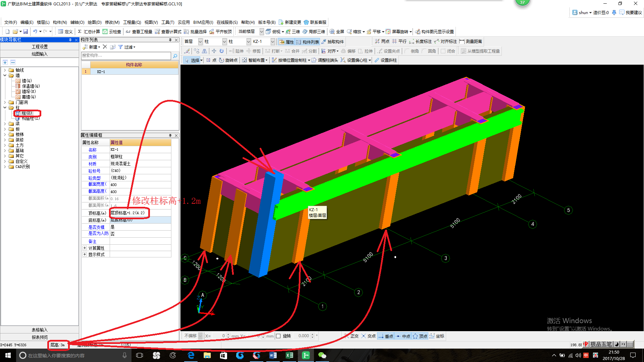This screenshot has width=644, height=362.
Task: Open 工程量(Q) menu
Action: pos(132,22)
